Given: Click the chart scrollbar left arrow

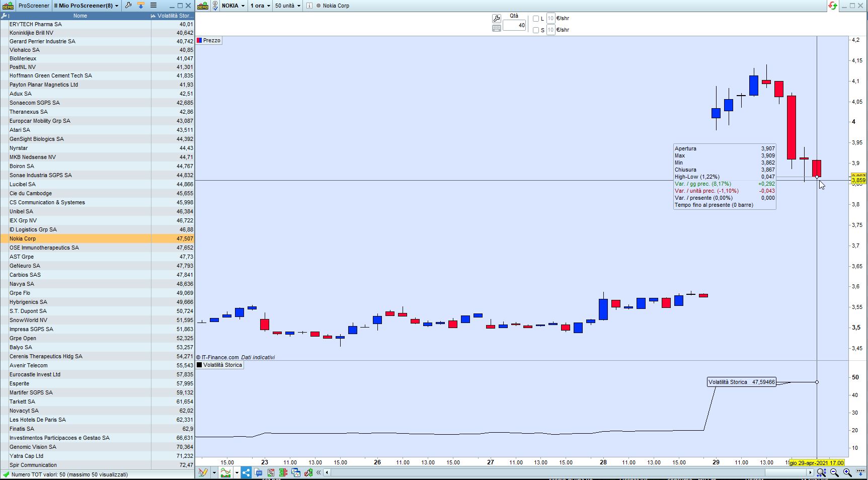Looking at the screenshot, I should click(327, 472).
